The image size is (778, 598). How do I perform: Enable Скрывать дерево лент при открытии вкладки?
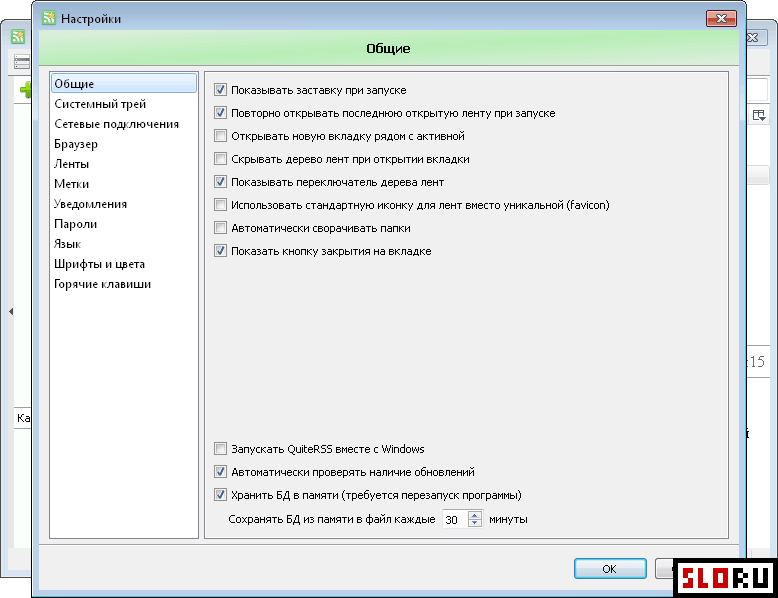coord(220,159)
